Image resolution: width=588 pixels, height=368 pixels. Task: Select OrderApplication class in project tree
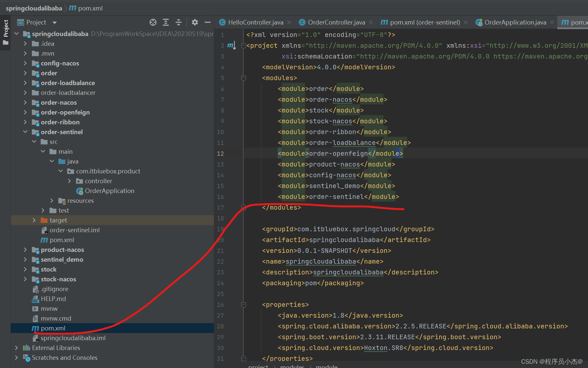[110, 191]
